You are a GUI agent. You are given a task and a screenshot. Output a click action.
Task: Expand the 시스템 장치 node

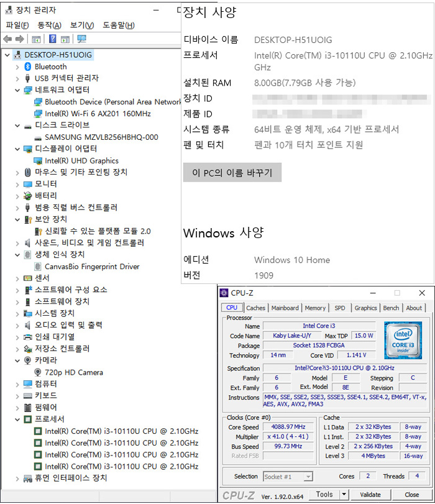click(x=17, y=314)
